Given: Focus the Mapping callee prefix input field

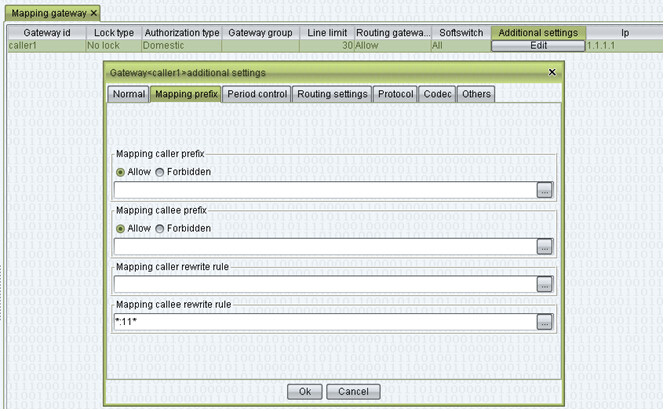Looking at the screenshot, I should click(x=325, y=247).
